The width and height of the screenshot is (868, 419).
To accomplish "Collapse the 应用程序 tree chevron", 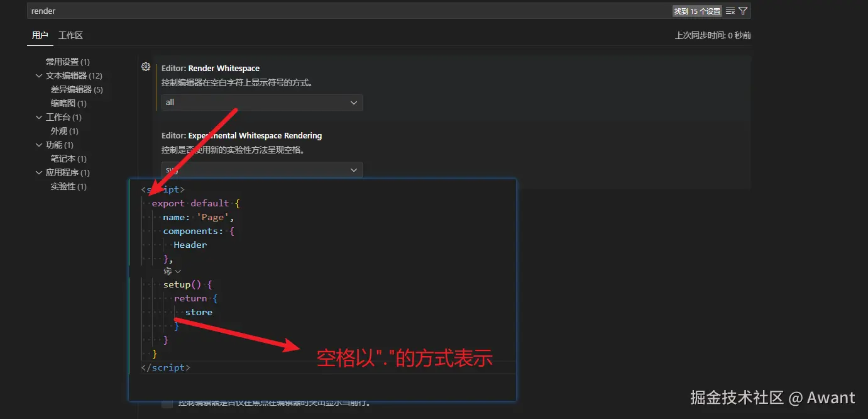I will [x=40, y=172].
